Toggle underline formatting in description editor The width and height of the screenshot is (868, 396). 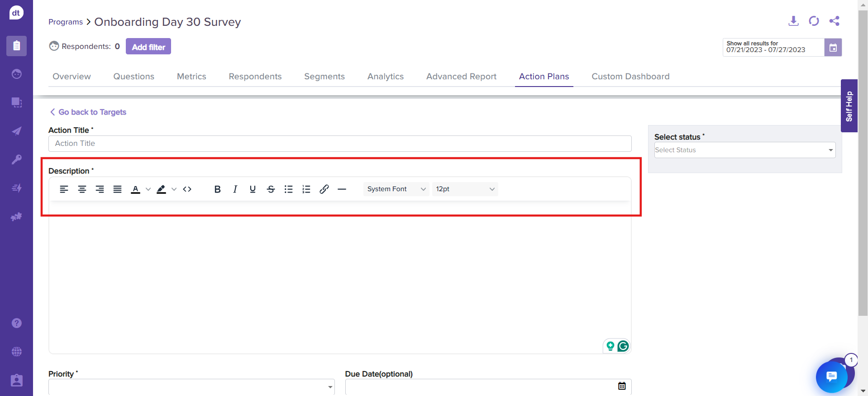click(253, 189)
